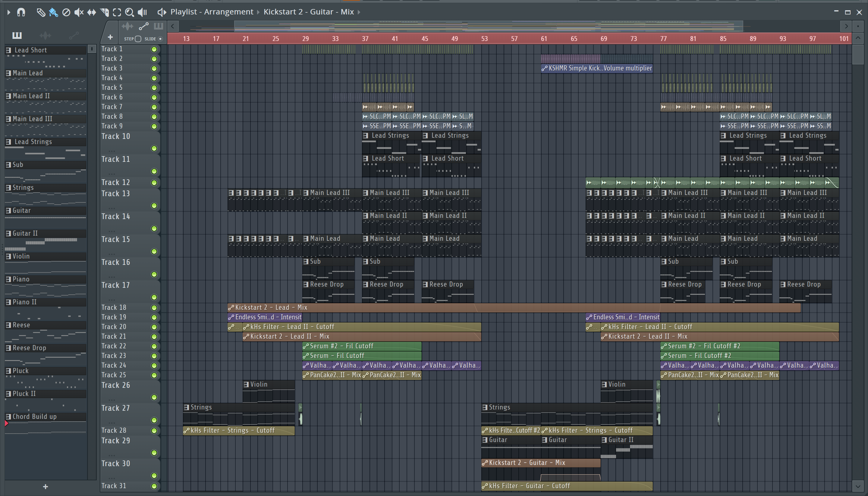Mute Track 12 with its green LED
Screen dimensions: 868x496
[154, 183]
